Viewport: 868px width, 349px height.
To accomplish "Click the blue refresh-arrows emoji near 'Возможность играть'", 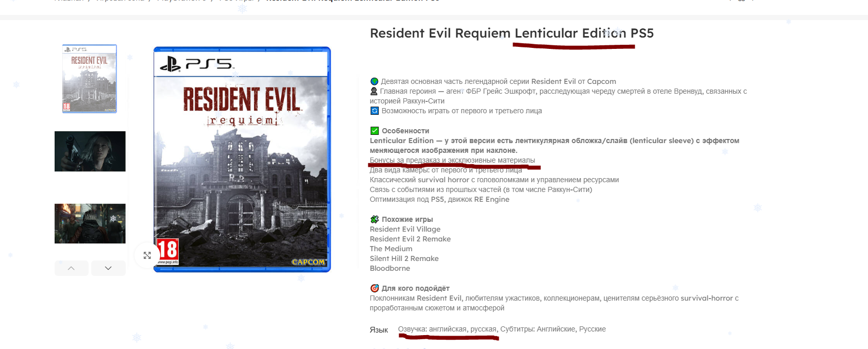I will [x=375, y=111].
